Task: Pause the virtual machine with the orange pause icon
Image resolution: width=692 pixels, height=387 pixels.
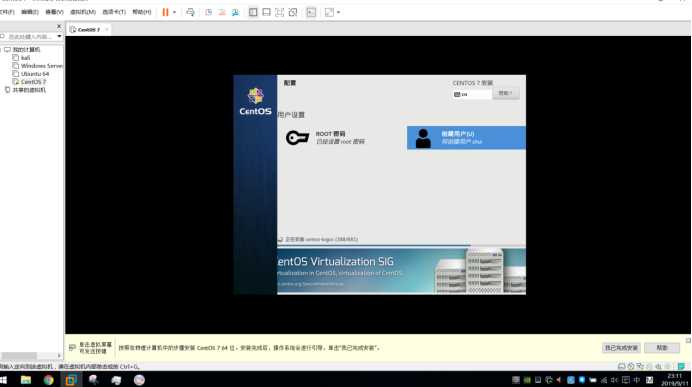Action: pyautogui.click(x=165, y=12)
